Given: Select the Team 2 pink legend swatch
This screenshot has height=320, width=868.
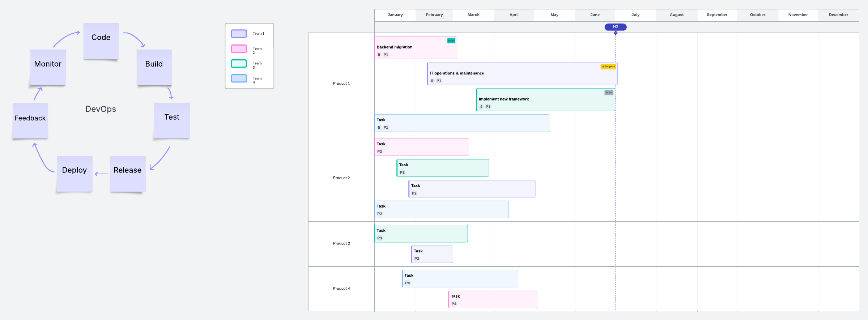Looking at the screenshot, I should coord(239,48).
